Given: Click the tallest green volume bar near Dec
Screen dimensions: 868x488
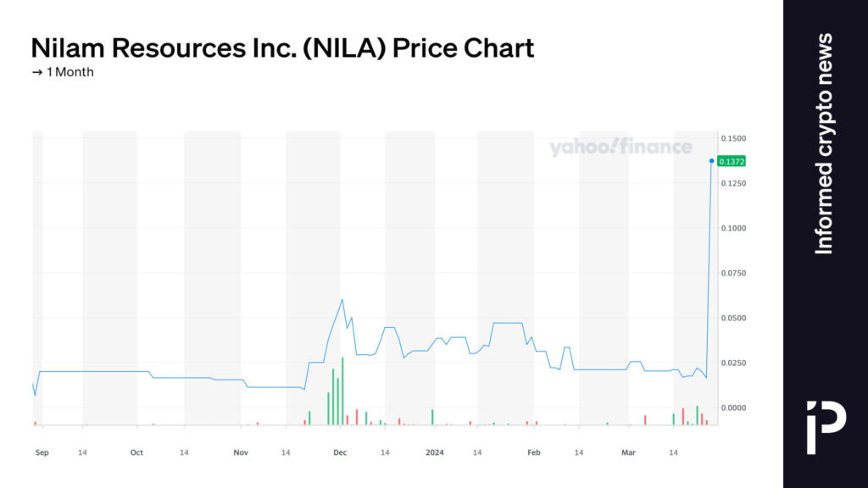Looking at the screenshot, I should (x=342, y=391).
